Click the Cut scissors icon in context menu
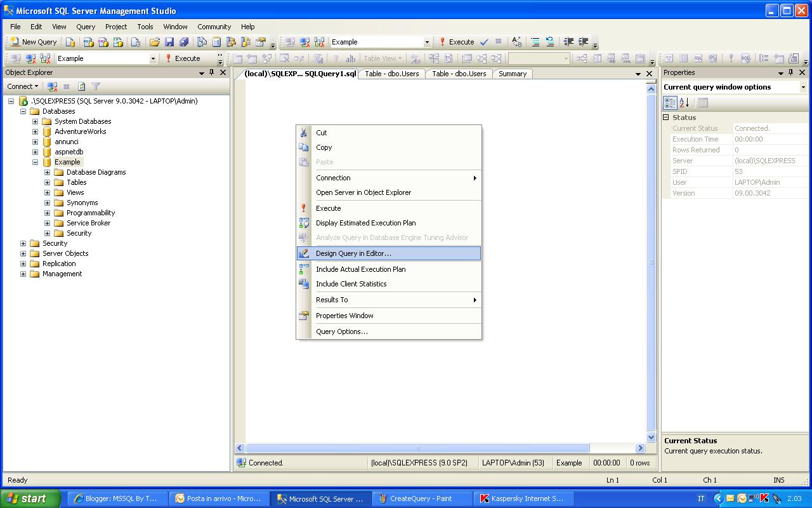Screen dimensions: 812x508 (x=304, y=133)
